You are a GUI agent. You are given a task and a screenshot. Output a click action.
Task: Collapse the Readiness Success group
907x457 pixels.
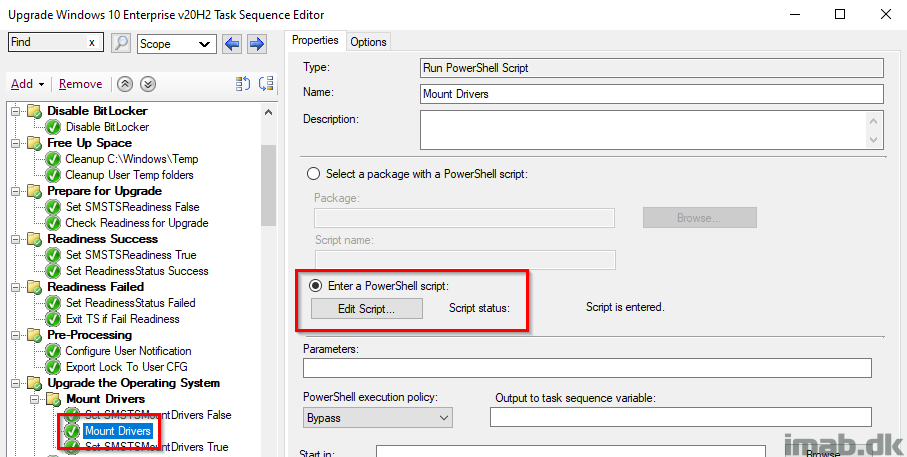pyautogui.click(x=16, y=239)
